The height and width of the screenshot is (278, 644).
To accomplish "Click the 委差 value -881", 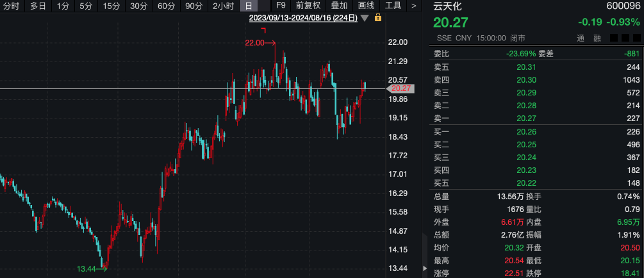I will (x=632, y=54).
